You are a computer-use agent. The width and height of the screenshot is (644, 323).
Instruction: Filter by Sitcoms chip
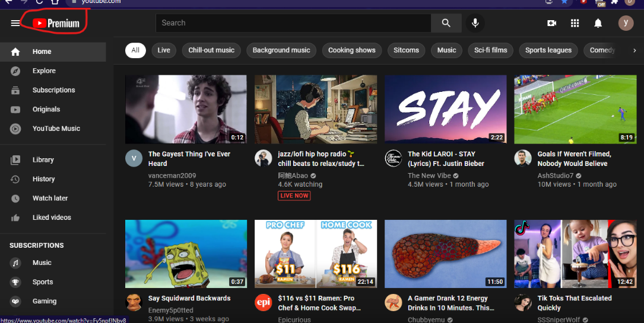point(406,50)
